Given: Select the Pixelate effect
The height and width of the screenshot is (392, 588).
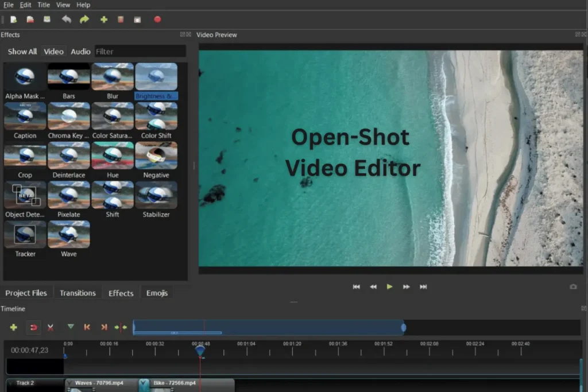Looking at the screenshot, I should tap(69, 199).
